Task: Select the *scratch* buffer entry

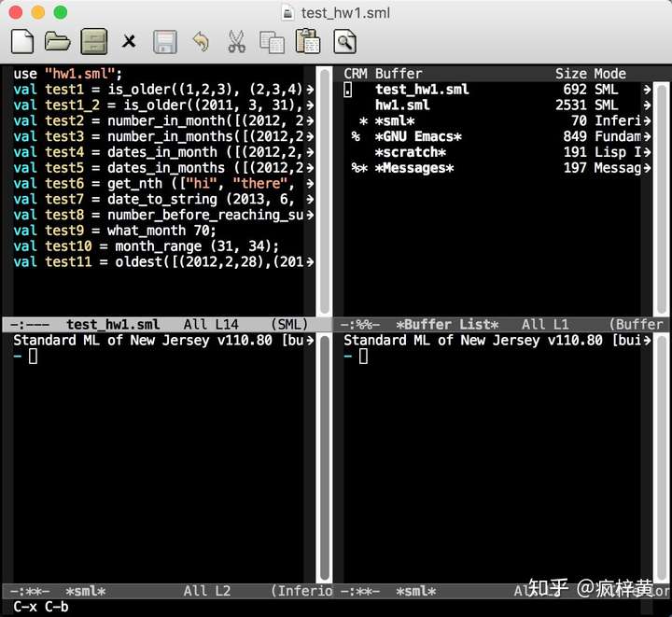Action: click(410, 152)
